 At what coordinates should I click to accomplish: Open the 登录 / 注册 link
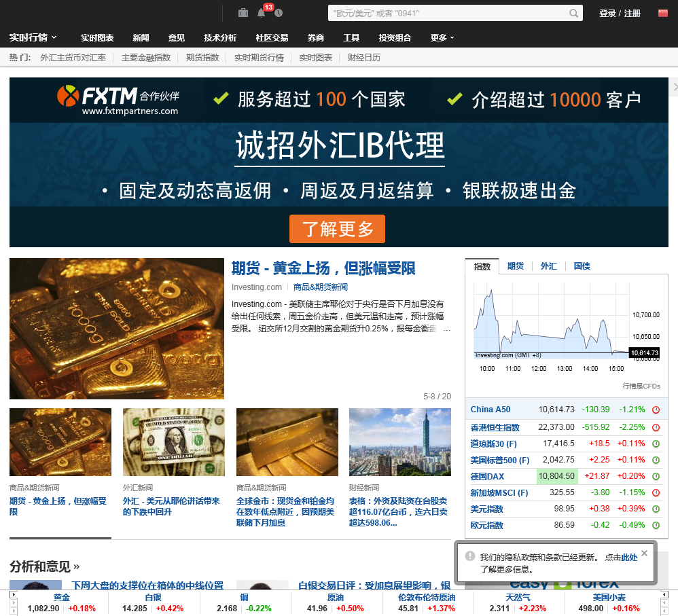(619, 13)
